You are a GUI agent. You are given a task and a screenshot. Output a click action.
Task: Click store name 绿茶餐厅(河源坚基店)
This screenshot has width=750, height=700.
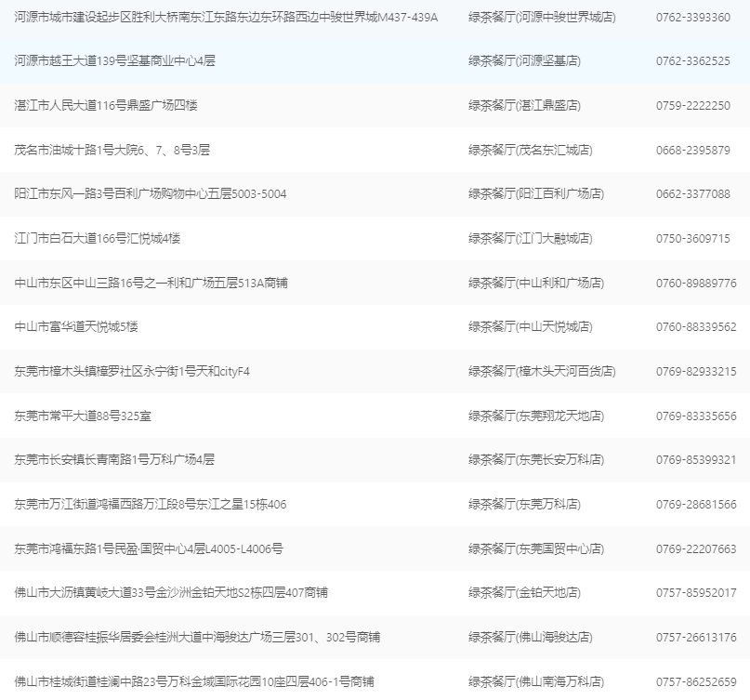coord(524,60)
